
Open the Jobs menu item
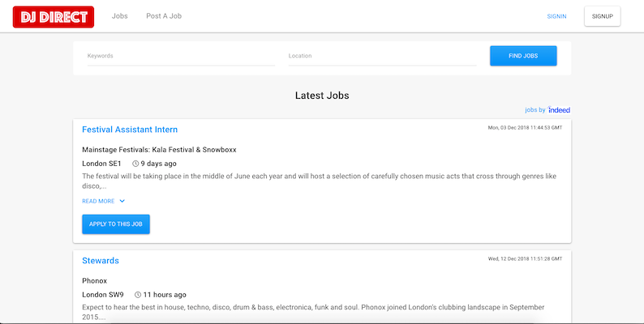coord(119,16)
